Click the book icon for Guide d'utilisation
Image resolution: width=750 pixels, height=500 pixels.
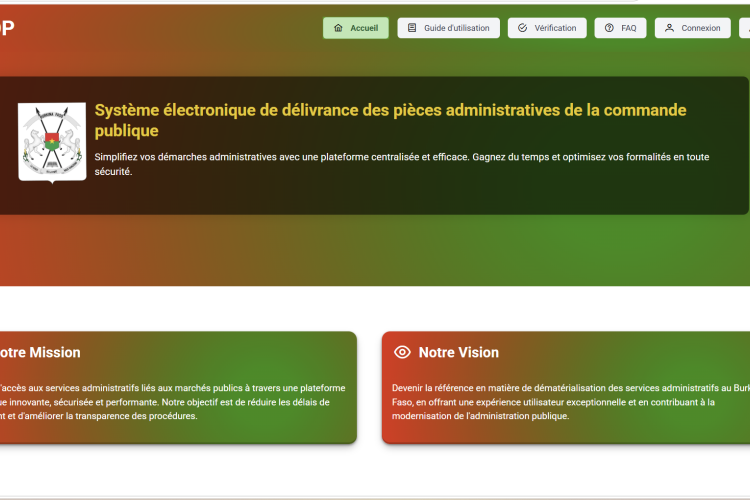pyautogui.click(x=412, y=28)
